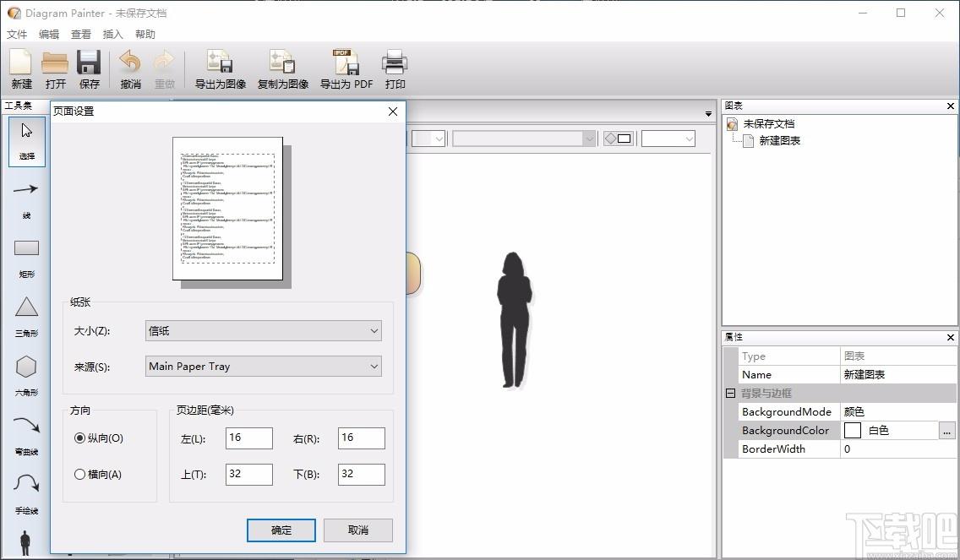
Task: Click the 撤消 (Undo) arrow icon
Action: point(130,63)
